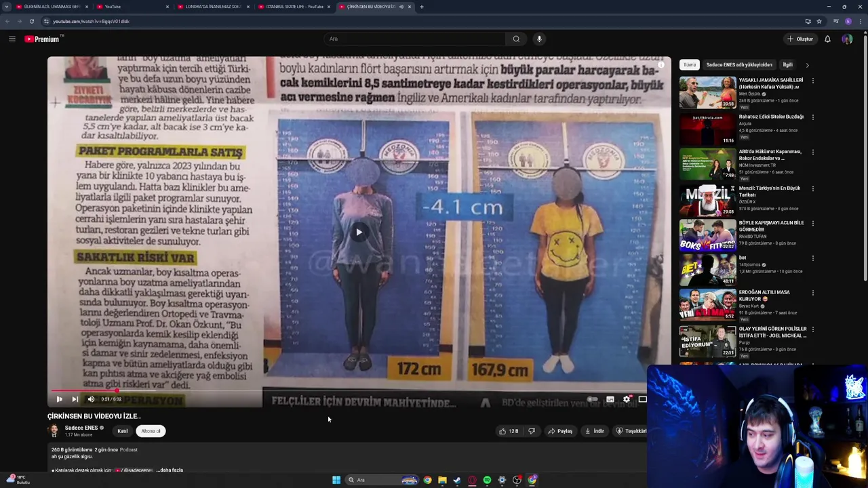This screenshot has height=488, width=868.
Task: Open the Sadece ENES channel name
Action: click(x=81, y=428)
